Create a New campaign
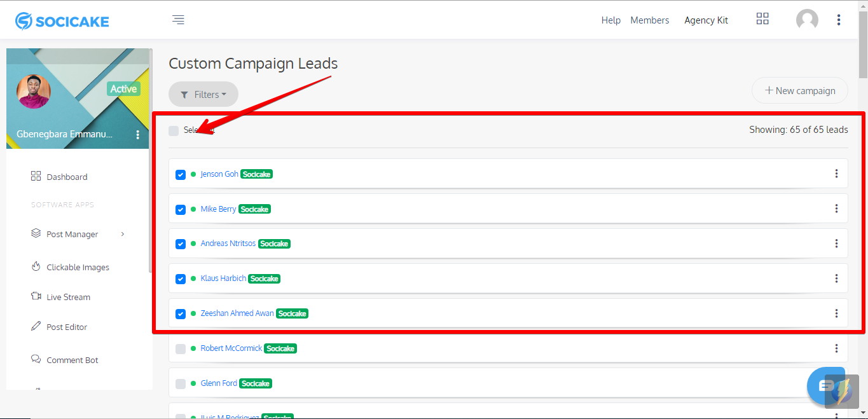 [800, 90]
